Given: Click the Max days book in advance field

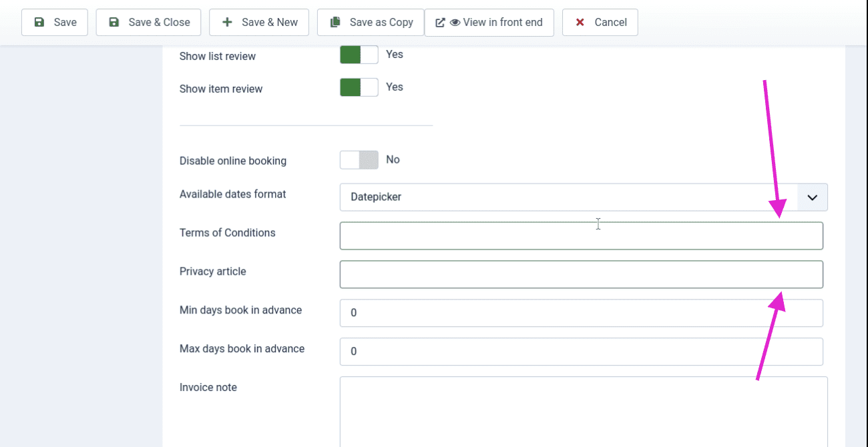Looking at the screenshot, I should pyautogui.click(x=581, y=352).
